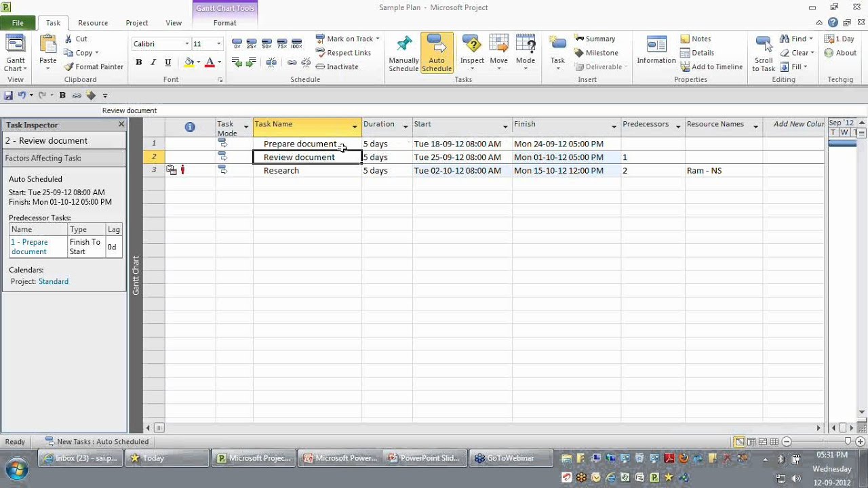Screen dimensions: 868x488
Task: Close the Task Inspector pane
Action: point(121,124)
